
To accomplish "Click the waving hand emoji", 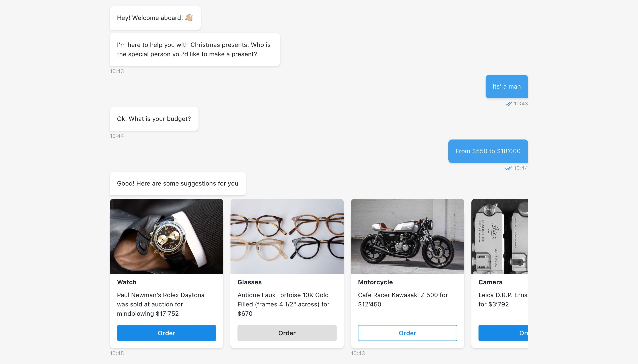I will (x=189, y=18).
